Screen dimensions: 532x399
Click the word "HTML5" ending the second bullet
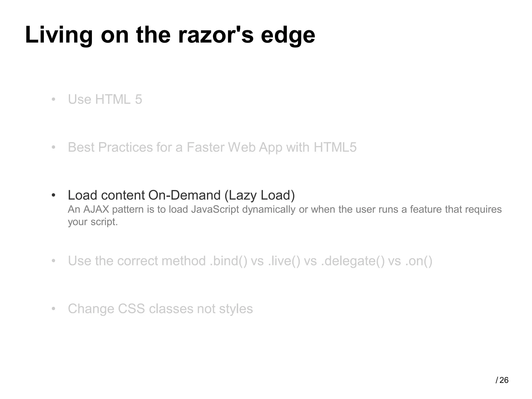[x=335, y=147]
